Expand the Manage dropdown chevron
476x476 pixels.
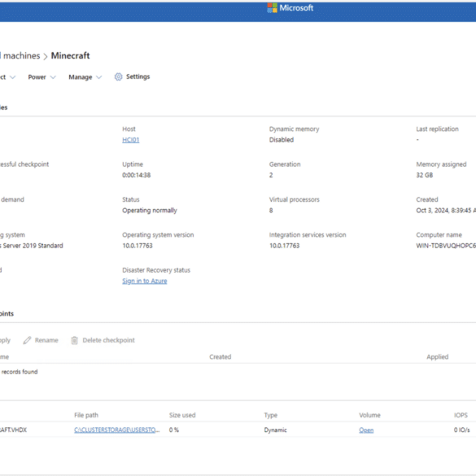point(99,77)
